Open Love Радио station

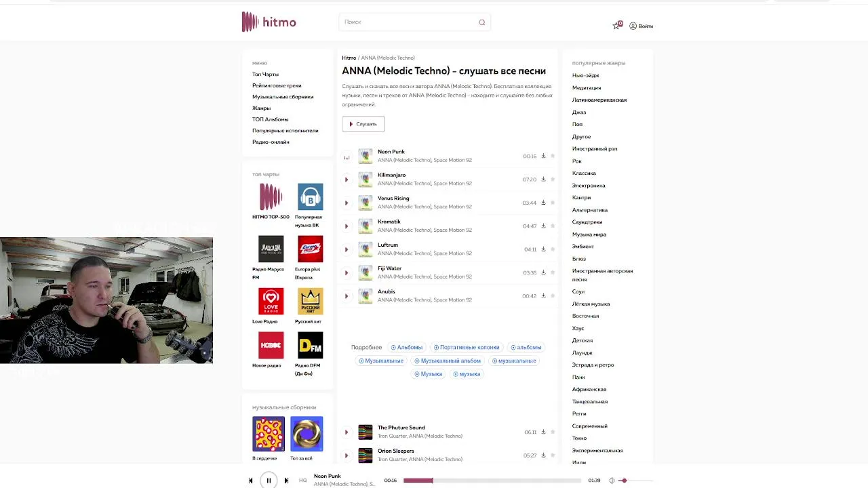point(271,302)
